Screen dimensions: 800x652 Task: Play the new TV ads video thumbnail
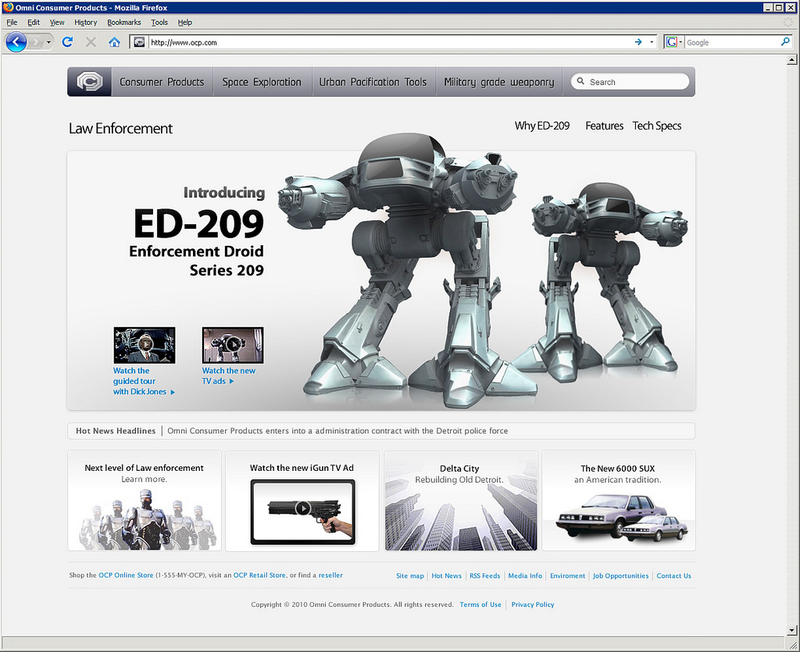233,345
